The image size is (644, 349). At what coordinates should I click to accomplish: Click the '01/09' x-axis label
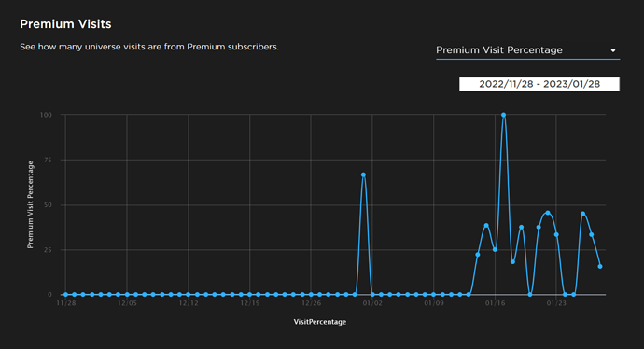pos(434,303)
